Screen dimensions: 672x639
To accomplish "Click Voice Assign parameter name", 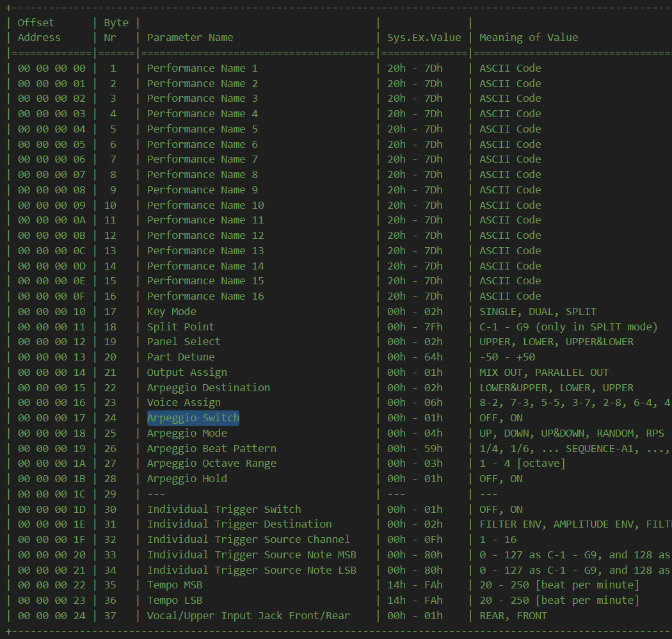I will click(184, 403).
